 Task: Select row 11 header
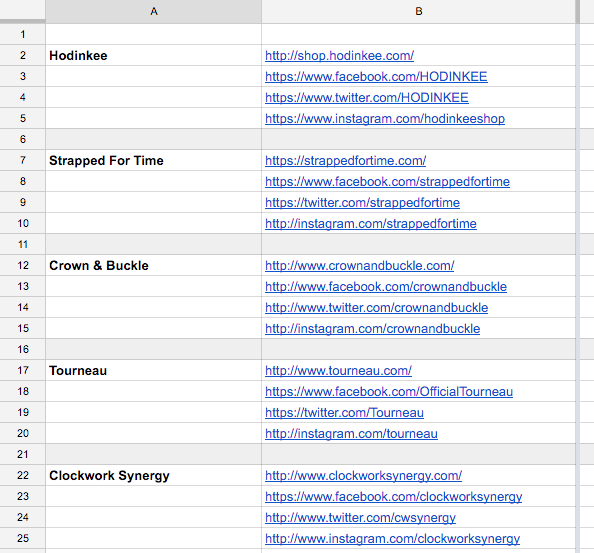pos(23,244)
